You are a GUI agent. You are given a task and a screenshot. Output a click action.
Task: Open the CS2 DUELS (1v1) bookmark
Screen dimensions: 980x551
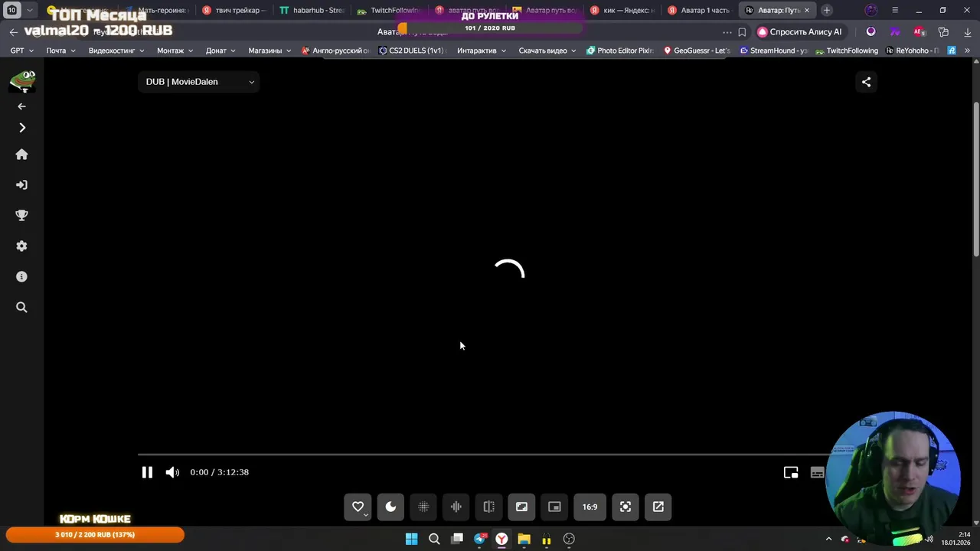tap(412, 51)
